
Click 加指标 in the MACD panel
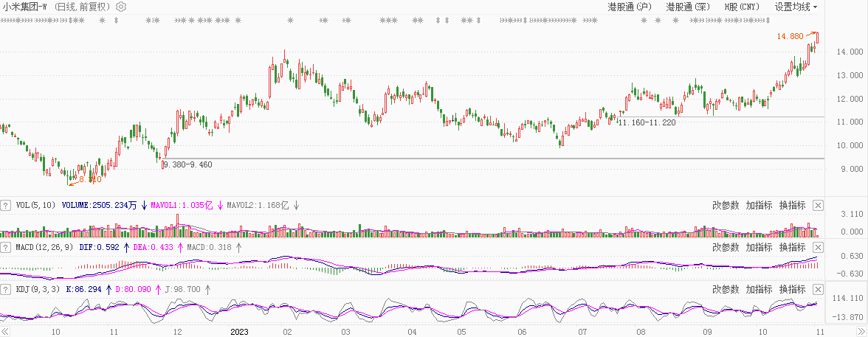coord(759,247)
